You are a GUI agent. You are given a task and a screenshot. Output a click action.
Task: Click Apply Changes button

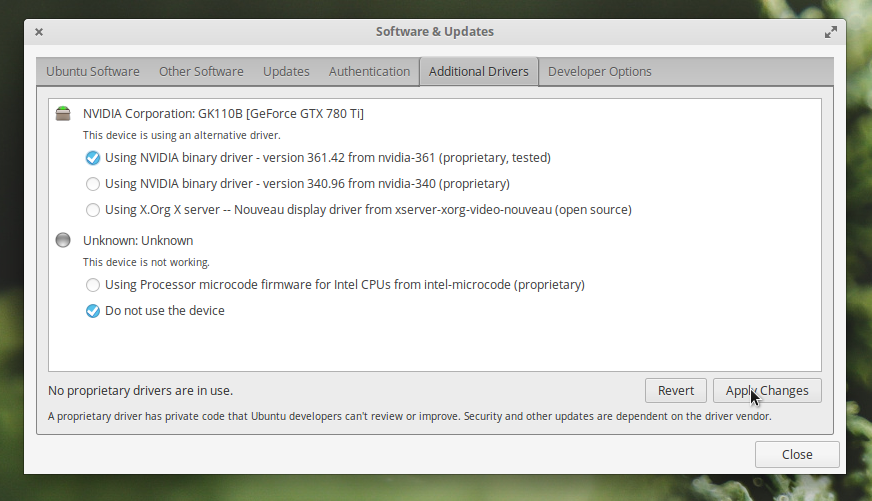click(x=767, y=390)
